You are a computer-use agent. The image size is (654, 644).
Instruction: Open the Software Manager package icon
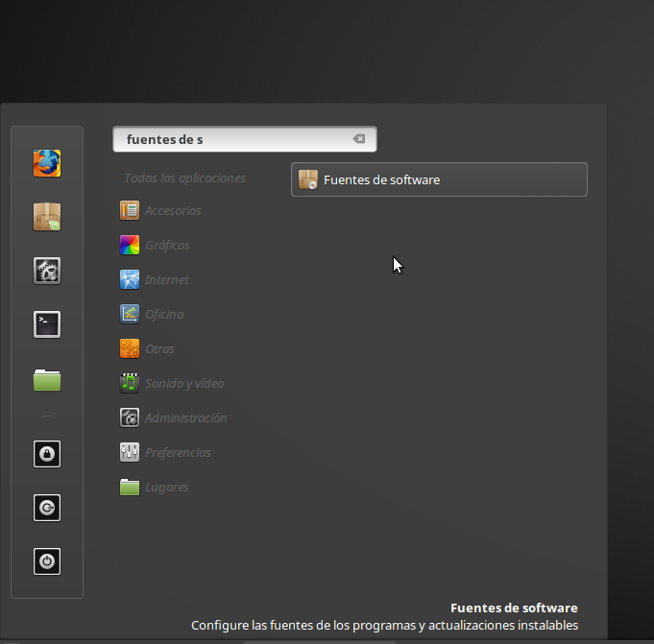[x=47, y=217]
